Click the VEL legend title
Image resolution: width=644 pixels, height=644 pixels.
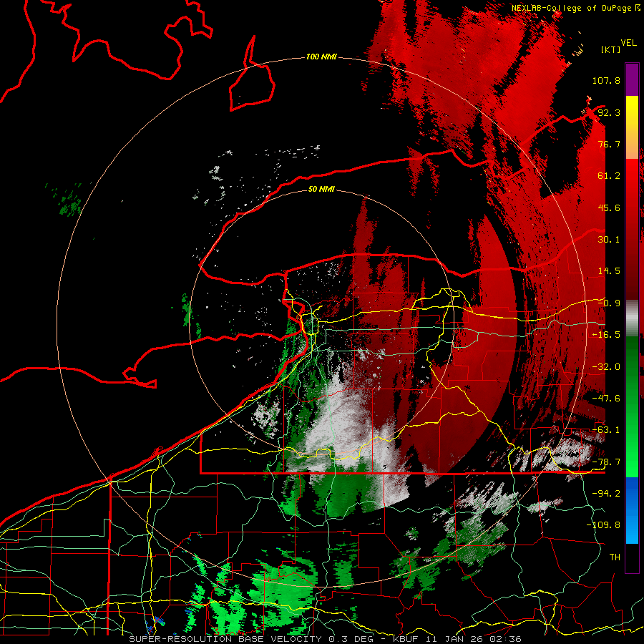pos(628,43)
